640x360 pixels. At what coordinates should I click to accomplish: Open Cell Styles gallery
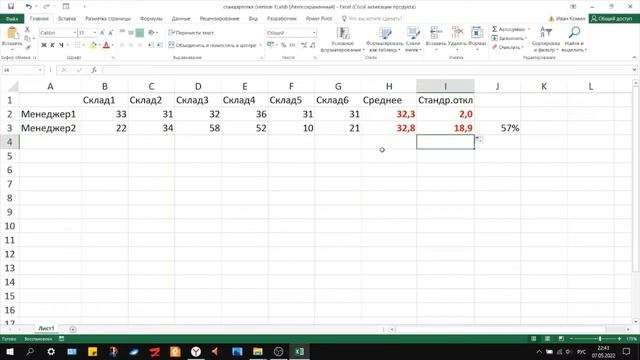click(x=413, y=39)
